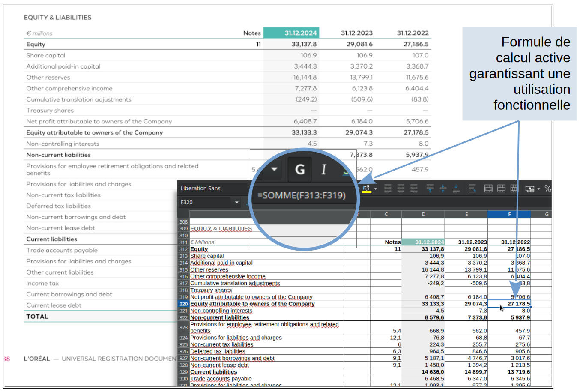Align cell content to the bottom
This screenshot has height=392, width=580.
tap(455, 189)
